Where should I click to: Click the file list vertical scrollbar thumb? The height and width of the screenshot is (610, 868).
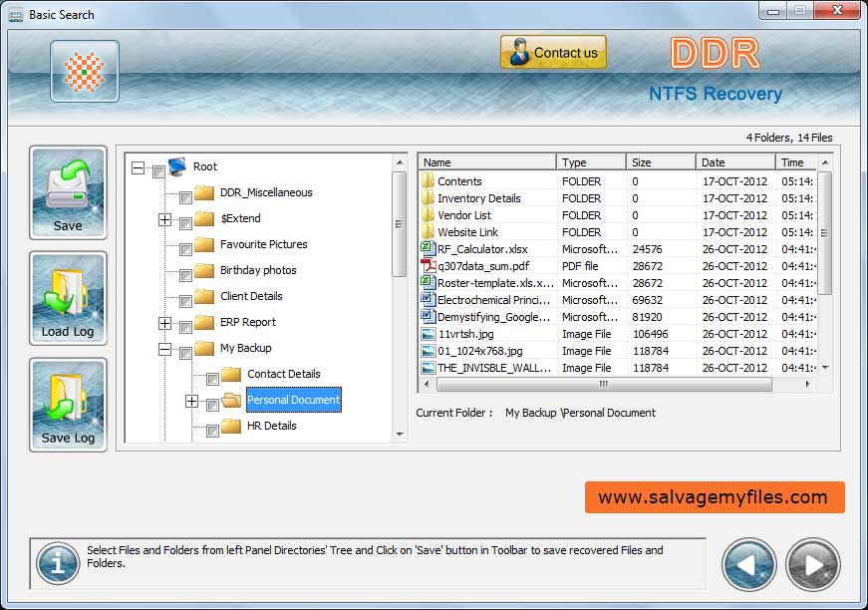pos(825,233)
